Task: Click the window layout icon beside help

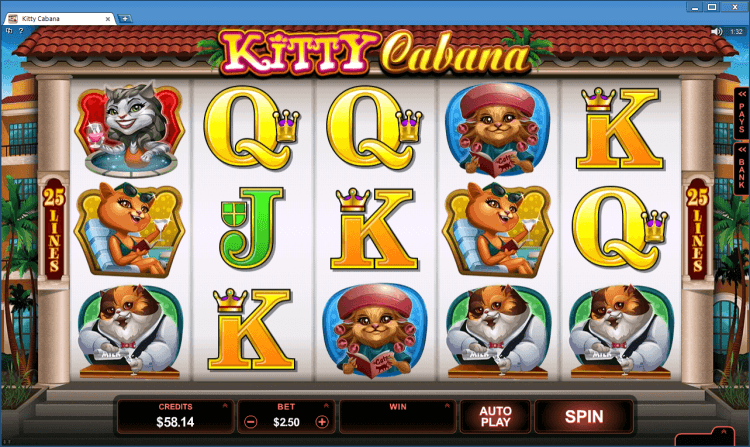Action: tap(9, 31)
